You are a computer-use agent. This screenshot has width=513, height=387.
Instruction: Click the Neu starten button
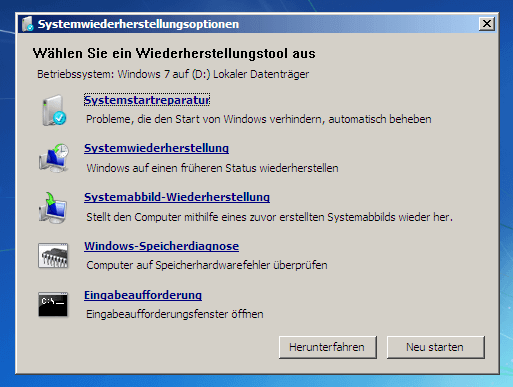pyautogui.click(x=435, y=347)
